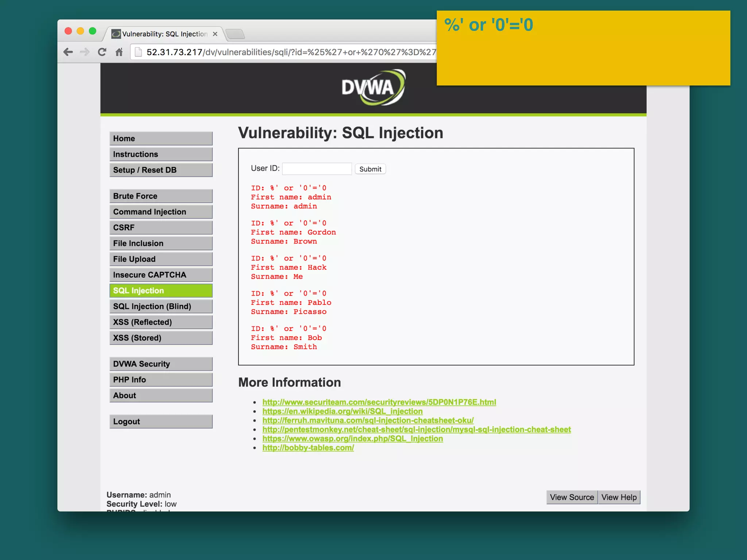Open the bobby-tables.com link

(x=308, y=448)
